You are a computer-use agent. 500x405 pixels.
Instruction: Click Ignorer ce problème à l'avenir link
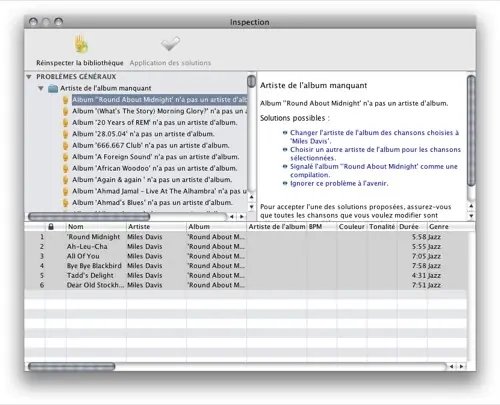point(339,183)
